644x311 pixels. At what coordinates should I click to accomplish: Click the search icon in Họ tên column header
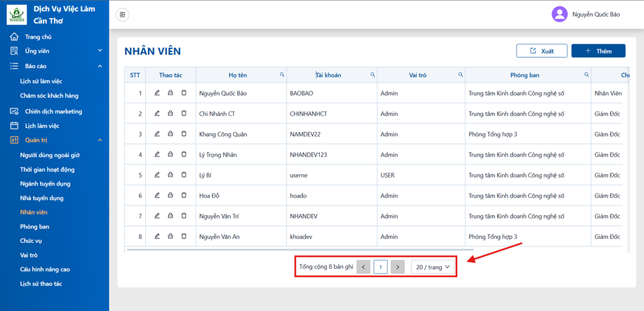282,75
